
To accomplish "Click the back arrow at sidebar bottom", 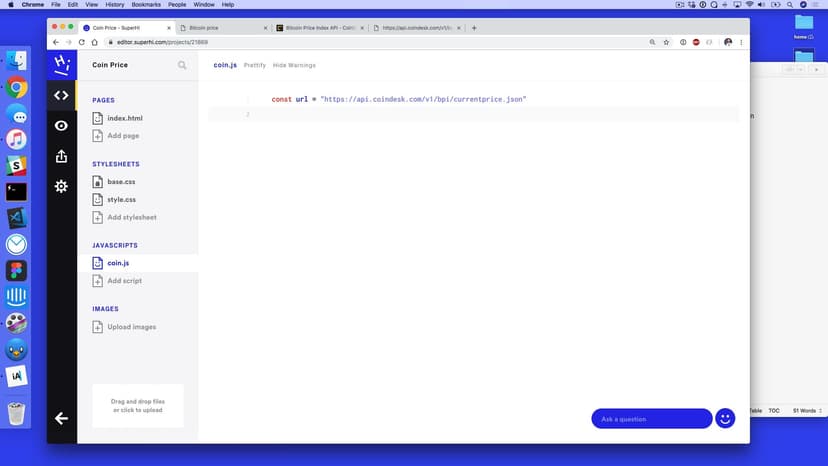I will (x=61, y=418).
